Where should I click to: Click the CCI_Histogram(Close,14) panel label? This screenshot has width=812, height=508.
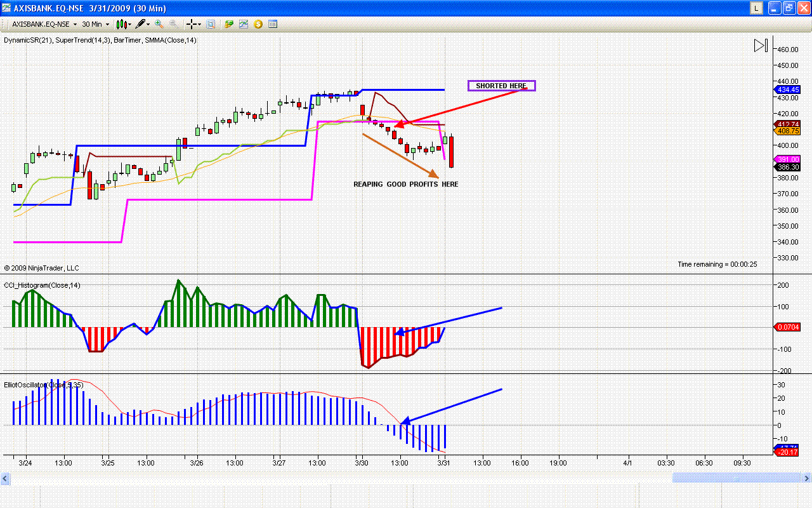(42, 285)
